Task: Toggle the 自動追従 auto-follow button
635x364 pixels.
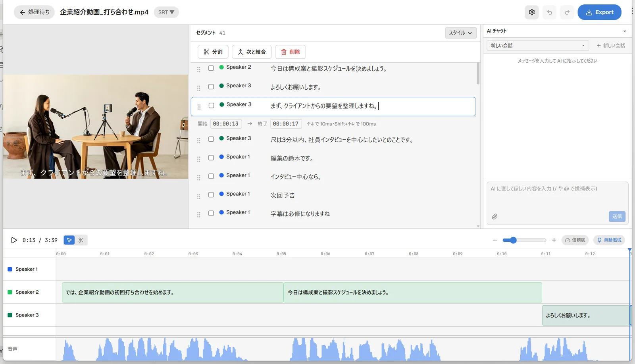Action: click(609, 240)
